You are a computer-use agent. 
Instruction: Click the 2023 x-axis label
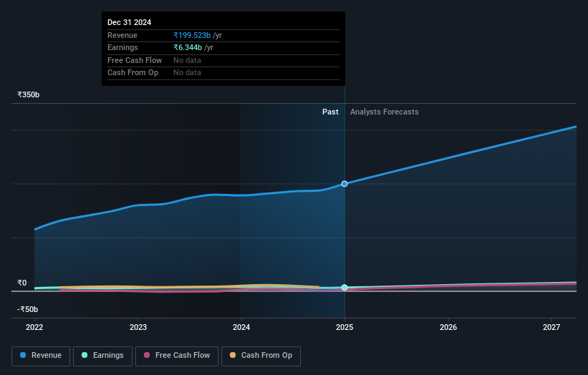[x=138, y=328]
